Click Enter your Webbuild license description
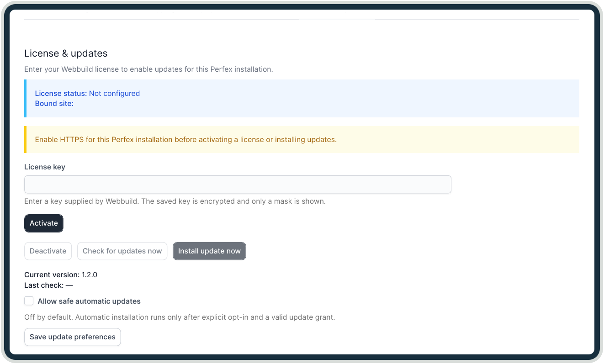 click(x=148, y=70)
